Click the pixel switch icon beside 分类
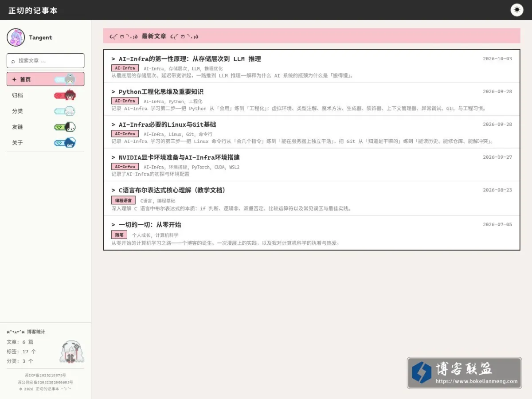Image resolution: width=532 pixels, height=399 pixels. click(x=65, y=111)
